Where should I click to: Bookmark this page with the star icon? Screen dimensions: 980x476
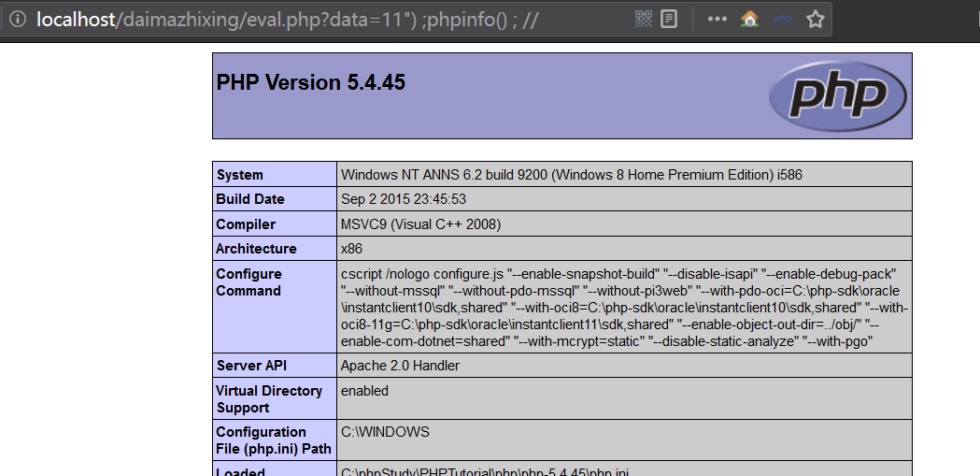click(815, 20)
